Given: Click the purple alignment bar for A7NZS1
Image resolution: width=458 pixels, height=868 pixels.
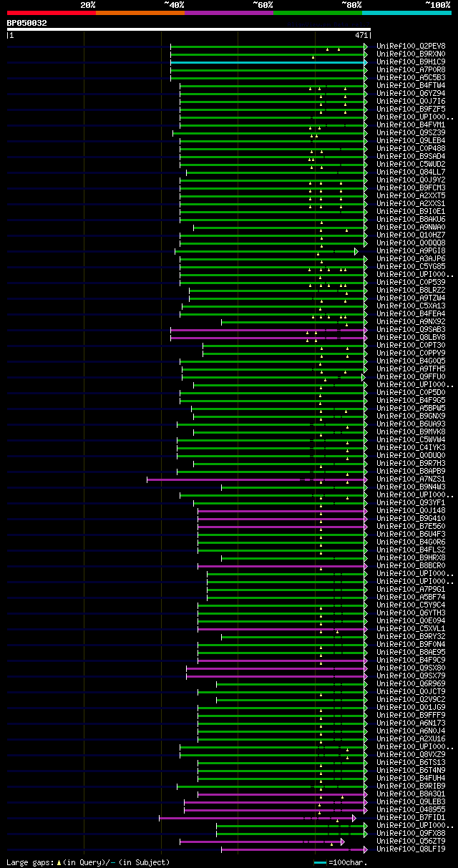Looking at the screenshot, I should click(x=258, y=479).
